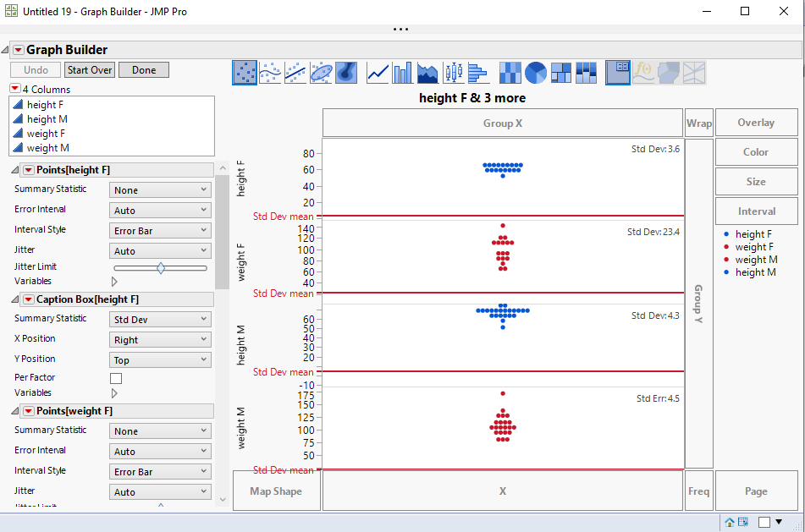This screenshot has width=805, height=532.
Task: Expand Variables under Points[height F]
Action: tap(114, 281)
